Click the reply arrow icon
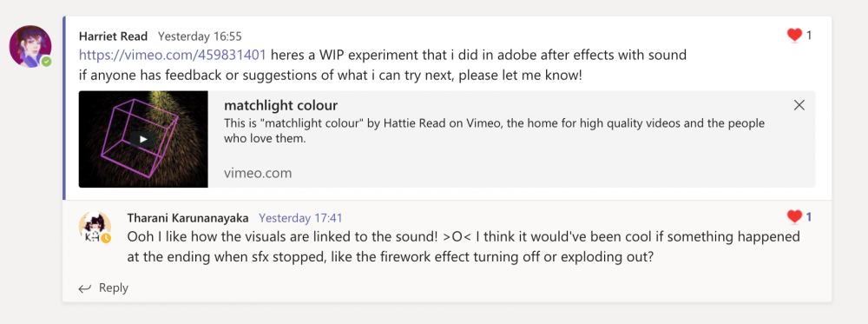 pyautogui.click(x=85, y=288)
